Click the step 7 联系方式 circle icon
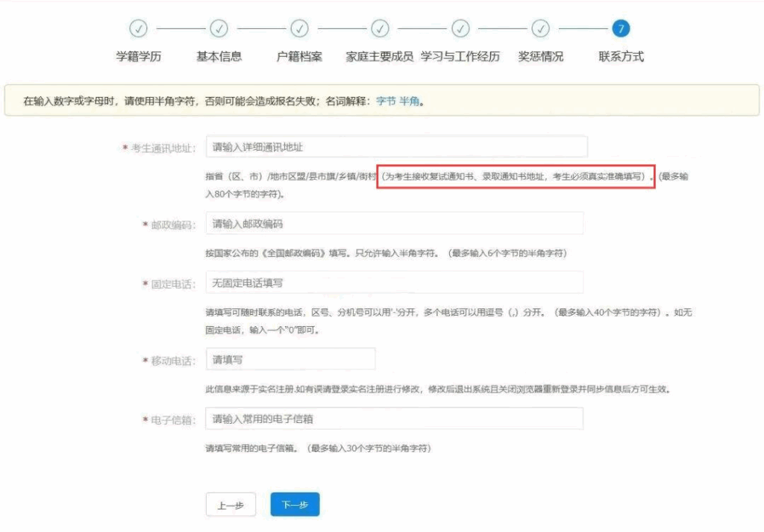This screenshot has width=764, height=532. click(x=621, y=29)
